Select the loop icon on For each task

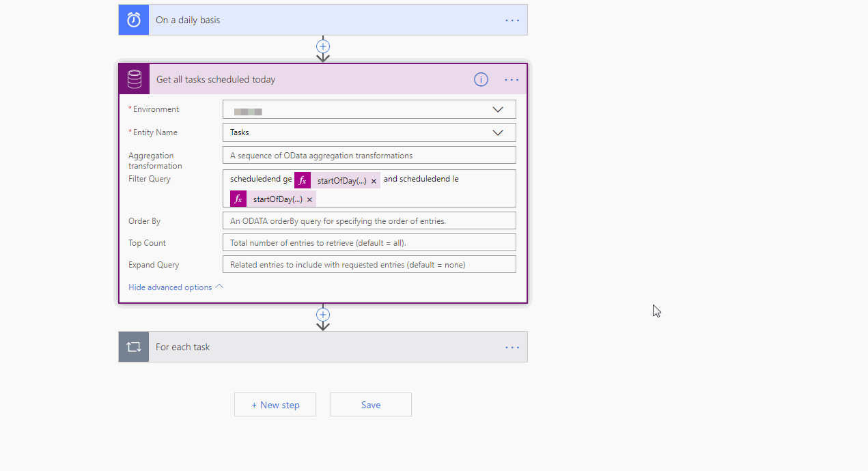tap(133, 346)
